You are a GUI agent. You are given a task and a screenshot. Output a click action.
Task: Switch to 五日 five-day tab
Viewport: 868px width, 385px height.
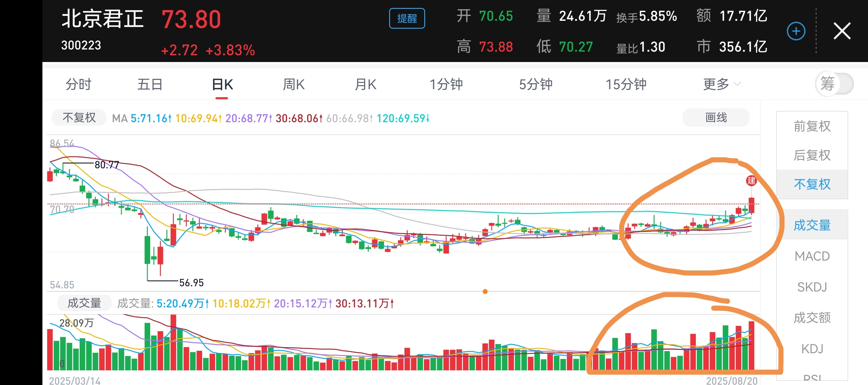click(x=150, y=84)
